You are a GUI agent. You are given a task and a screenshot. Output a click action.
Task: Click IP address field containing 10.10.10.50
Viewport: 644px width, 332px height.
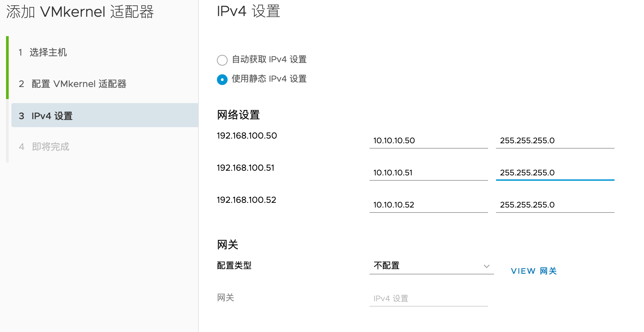click(428, 141)
